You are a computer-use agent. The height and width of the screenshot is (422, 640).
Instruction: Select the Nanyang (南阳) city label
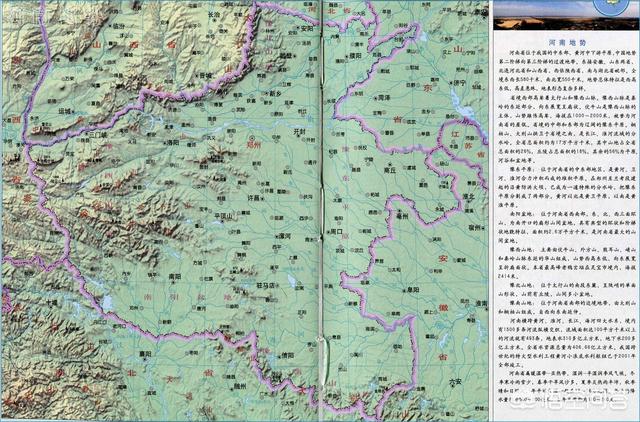(175, 276)
